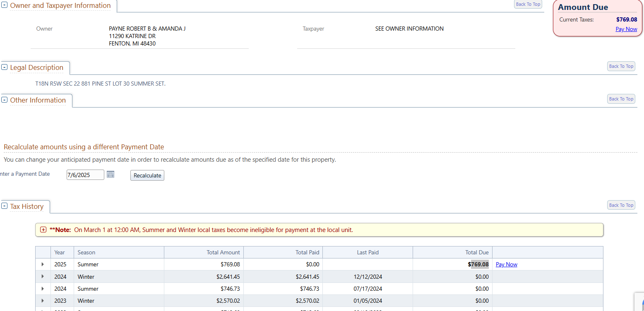
Task: Expand the 2025 Summer tax row
Action: [43, 264]
